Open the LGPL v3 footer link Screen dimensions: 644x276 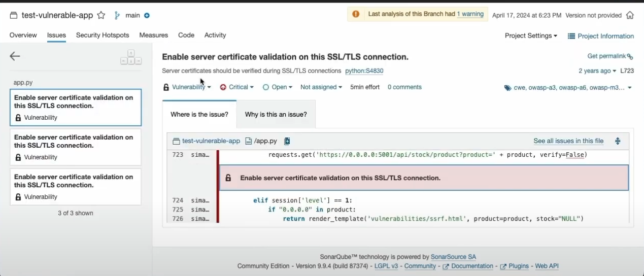pyautogui.click(x=386, y=266)
